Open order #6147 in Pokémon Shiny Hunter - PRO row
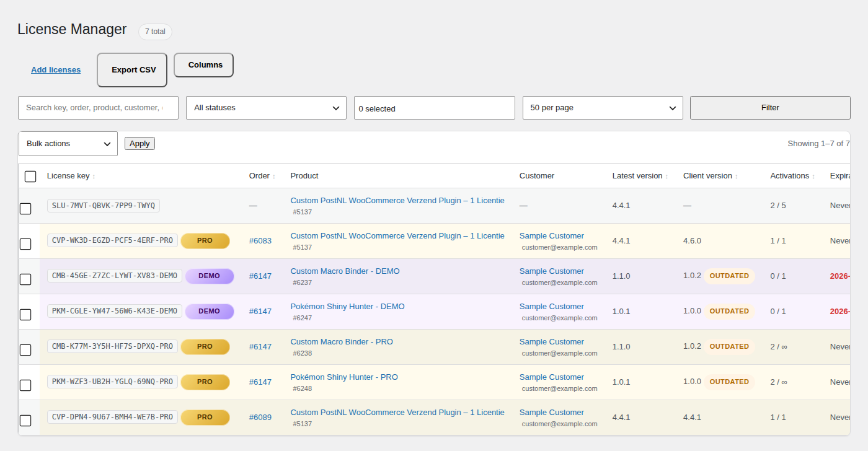 pos(260,382)
